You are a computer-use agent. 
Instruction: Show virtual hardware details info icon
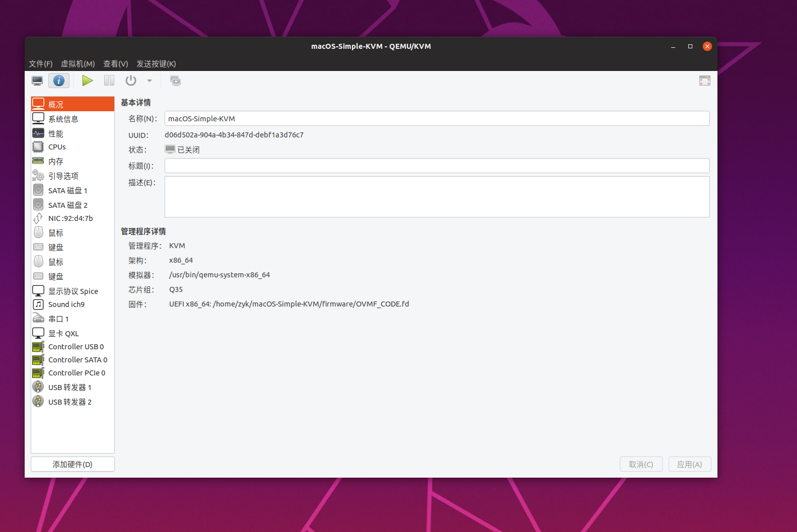coord(59,81)
